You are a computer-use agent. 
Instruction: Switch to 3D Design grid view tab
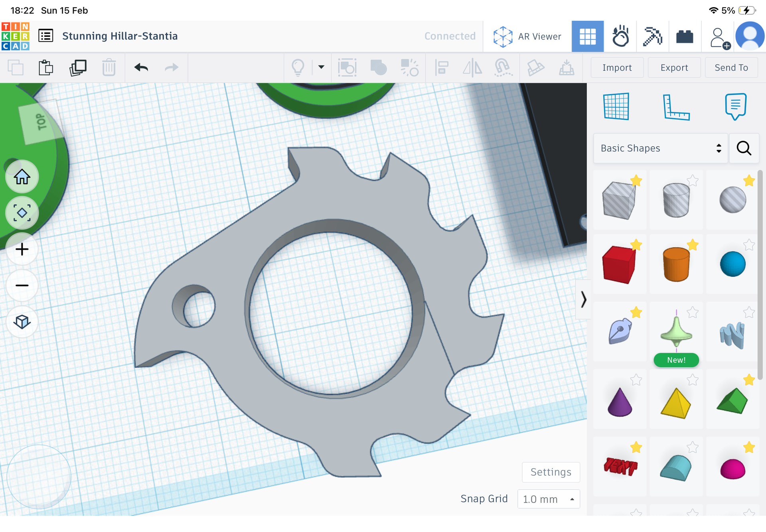pyautogui.click(x=587, y=36)
